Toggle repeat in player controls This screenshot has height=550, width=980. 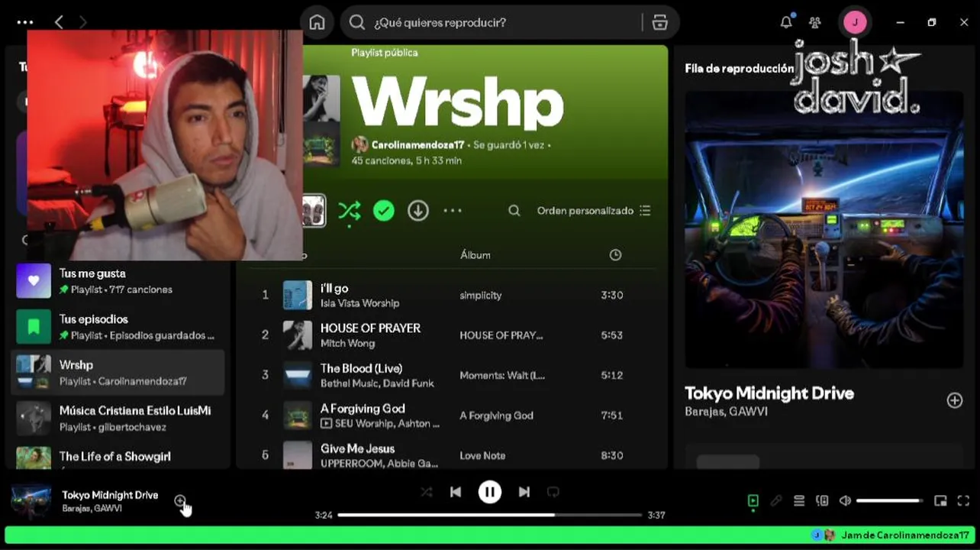[553, 492]
